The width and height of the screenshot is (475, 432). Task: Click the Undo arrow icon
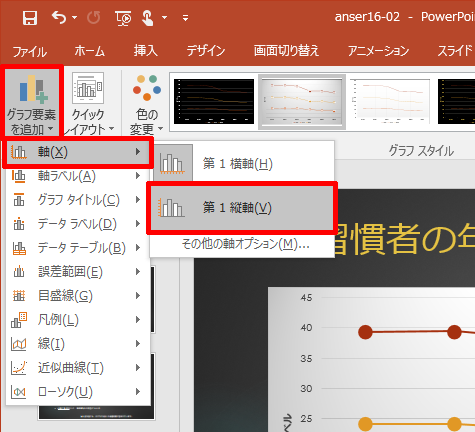[x=59, y=17]
